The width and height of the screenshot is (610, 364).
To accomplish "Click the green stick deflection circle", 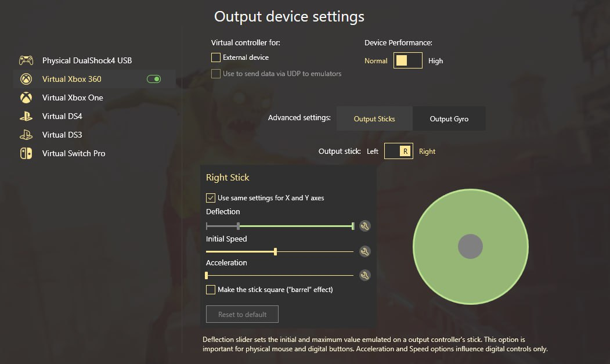I will click(x=470, y=246).
